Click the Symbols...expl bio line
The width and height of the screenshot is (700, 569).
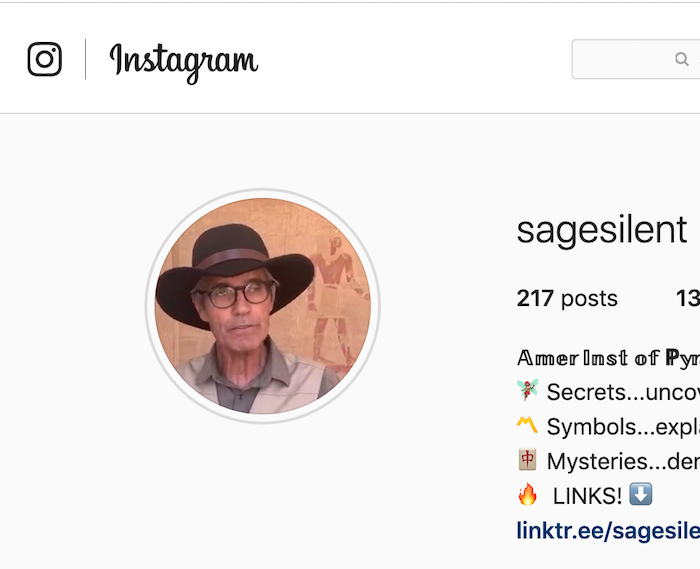(623, 427)
